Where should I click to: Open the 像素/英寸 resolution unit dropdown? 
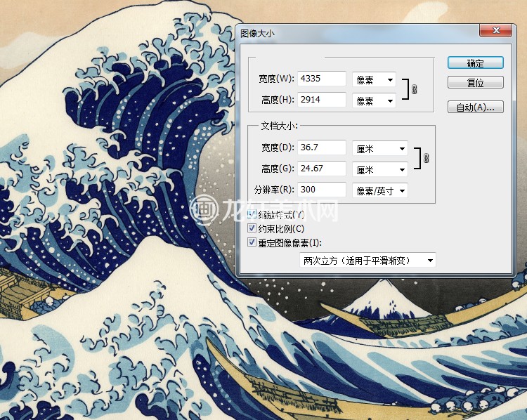click(x=380, y=191)
